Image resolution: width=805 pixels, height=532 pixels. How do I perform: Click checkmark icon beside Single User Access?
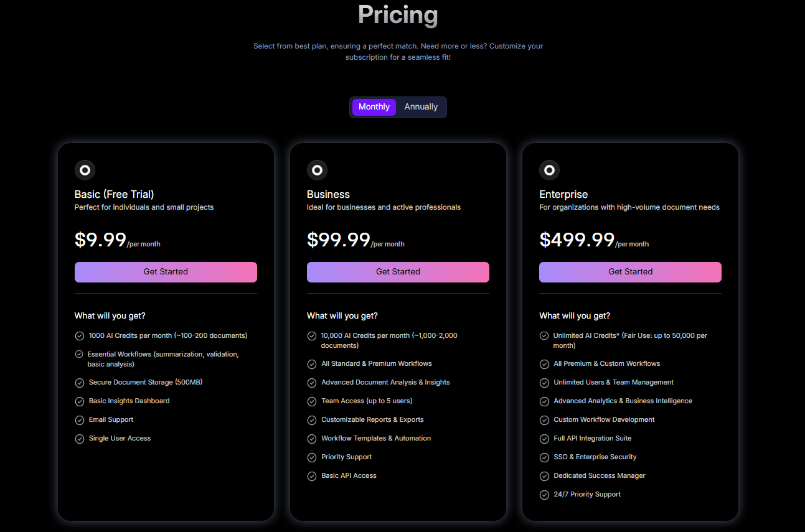(80, 439)
